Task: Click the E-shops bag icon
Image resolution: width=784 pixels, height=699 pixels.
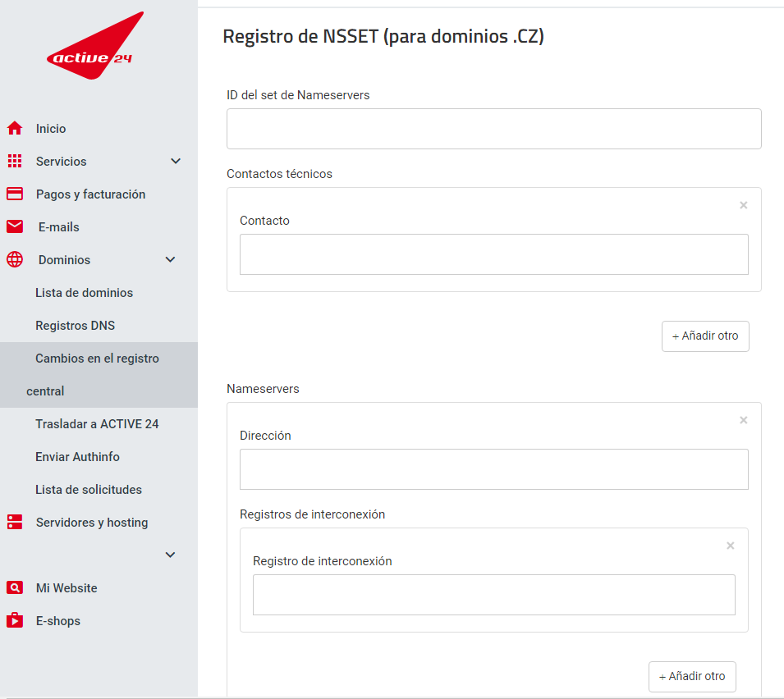Action: pos(15,620)
